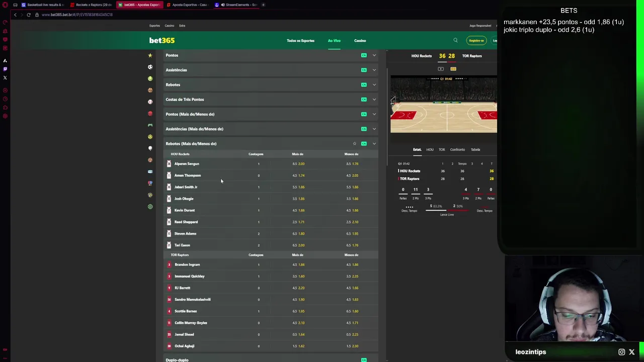Open Ao-Vivo section
The image size is (644, 362).
(x=334, y=41)
